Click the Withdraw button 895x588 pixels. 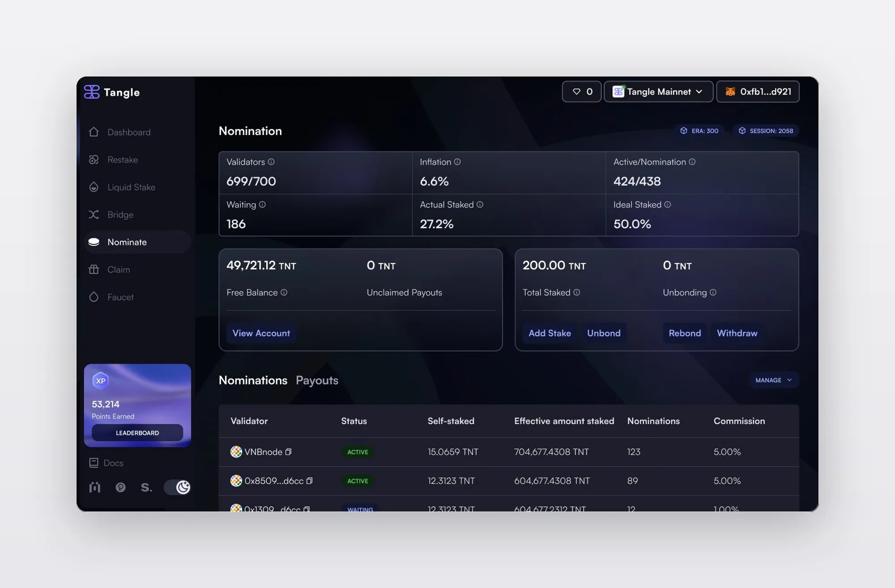click(737, 333)
